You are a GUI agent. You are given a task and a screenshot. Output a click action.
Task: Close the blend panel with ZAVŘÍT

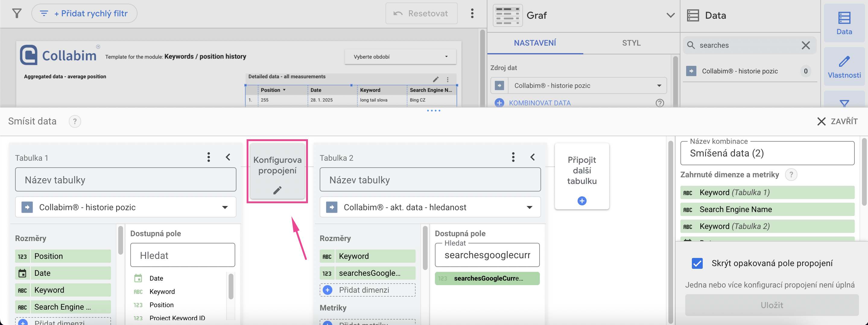click(x=837, y=121)
